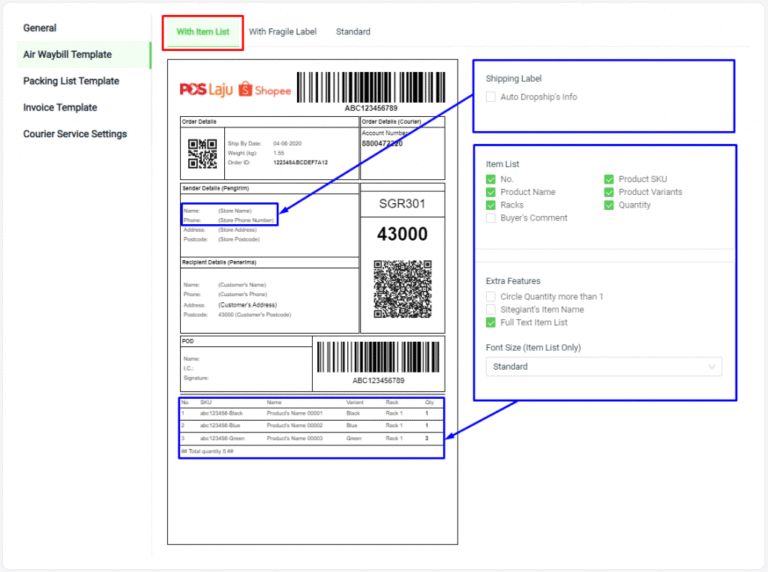
Task: Toggle the Buyer's Comment checkbox
Action: (491, 218)
